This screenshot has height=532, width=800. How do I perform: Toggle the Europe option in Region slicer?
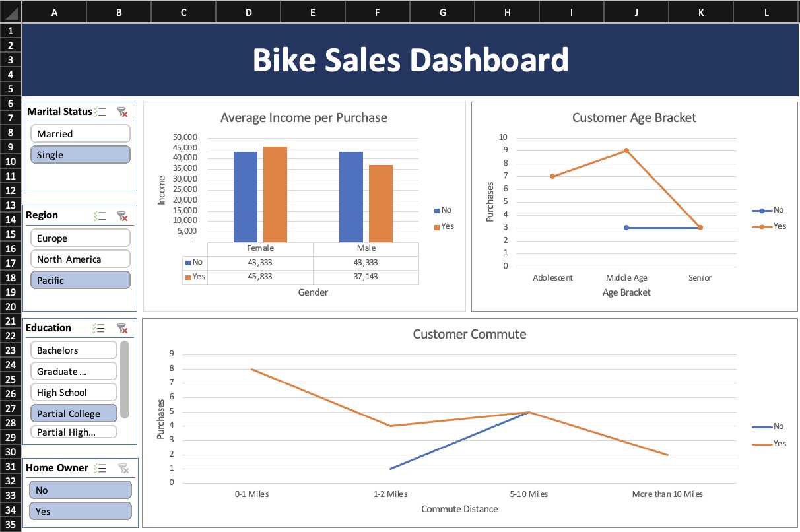(x=80, y=238)
